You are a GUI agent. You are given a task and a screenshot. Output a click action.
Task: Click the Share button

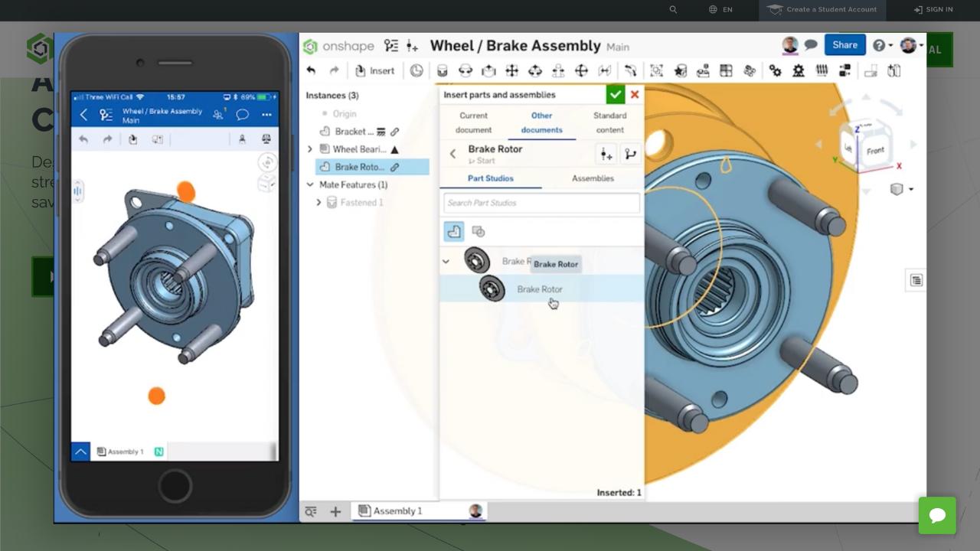coord(844,44)
